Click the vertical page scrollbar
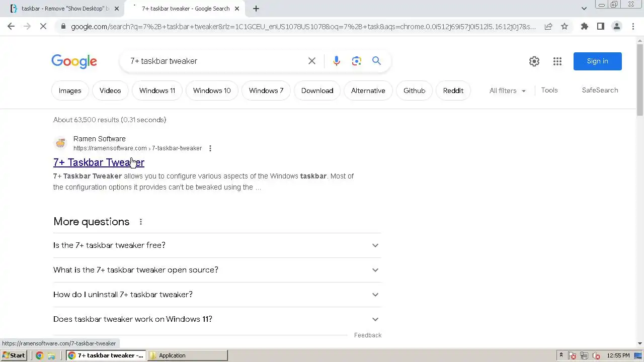The width and height of the screenshot is (644, 362). click(x=640, y=191)
